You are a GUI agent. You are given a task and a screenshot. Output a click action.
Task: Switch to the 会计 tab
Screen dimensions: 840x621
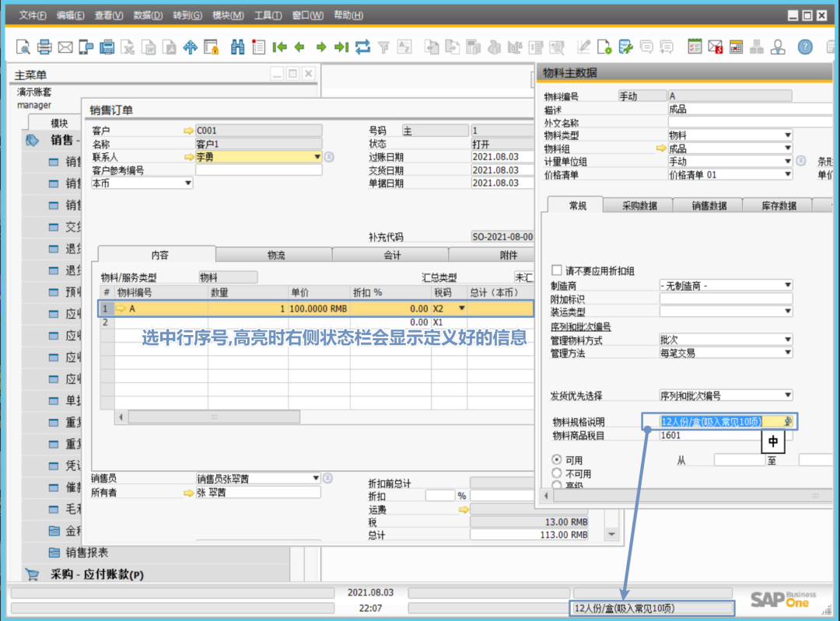click(392, 256)
